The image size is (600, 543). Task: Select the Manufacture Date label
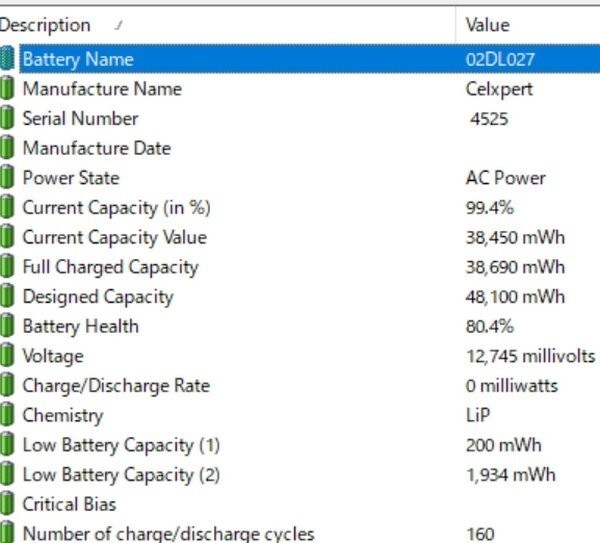coord(97,148)
